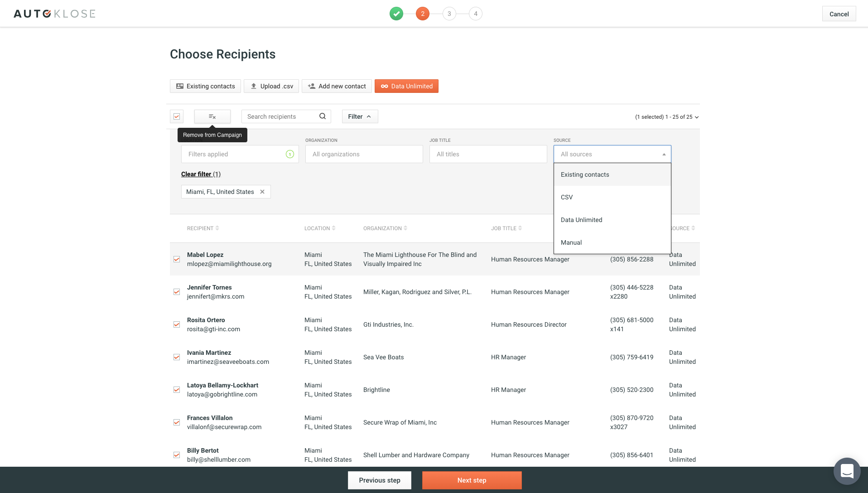Uncheck Mabel Lopez recipient checkbox

click(x=177, y=259)
